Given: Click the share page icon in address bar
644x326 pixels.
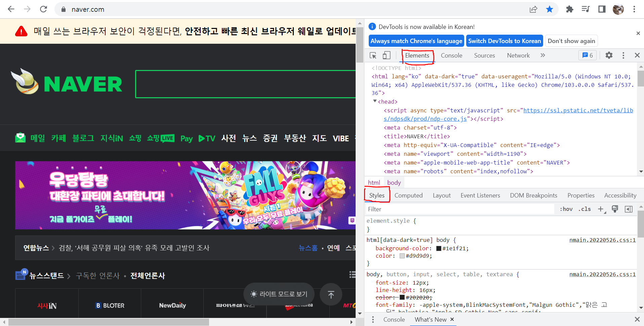Looking at the screenshot, I should (533, 9).
